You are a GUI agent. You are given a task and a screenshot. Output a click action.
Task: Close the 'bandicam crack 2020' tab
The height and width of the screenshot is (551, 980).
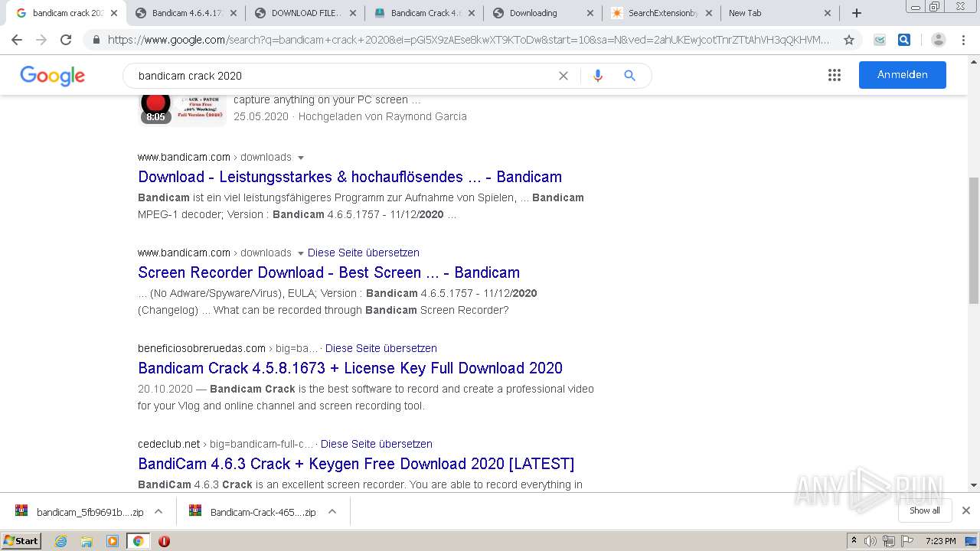click(114, 13)
